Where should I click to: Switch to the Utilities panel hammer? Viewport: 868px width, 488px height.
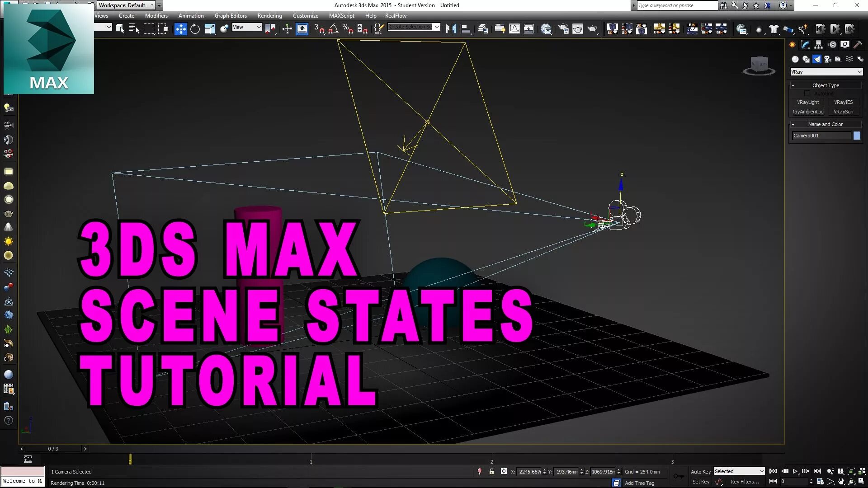[x=858, y=45]
